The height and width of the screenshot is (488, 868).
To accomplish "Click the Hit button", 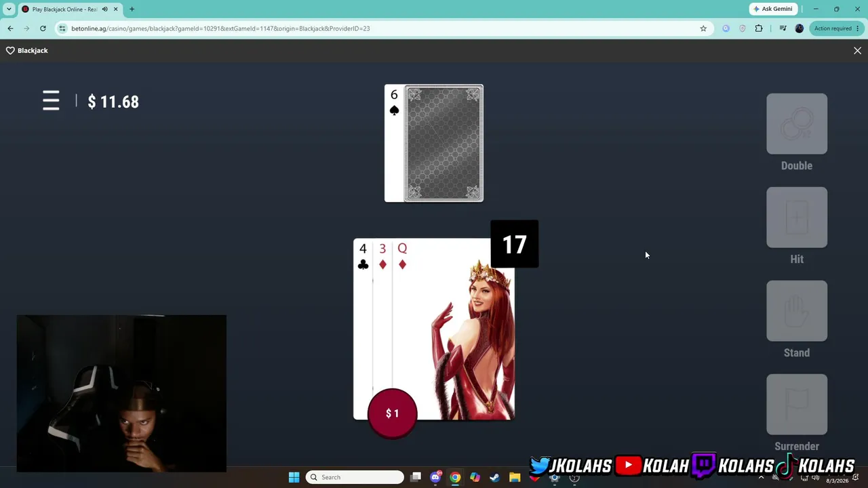I will tap(797, 218).
